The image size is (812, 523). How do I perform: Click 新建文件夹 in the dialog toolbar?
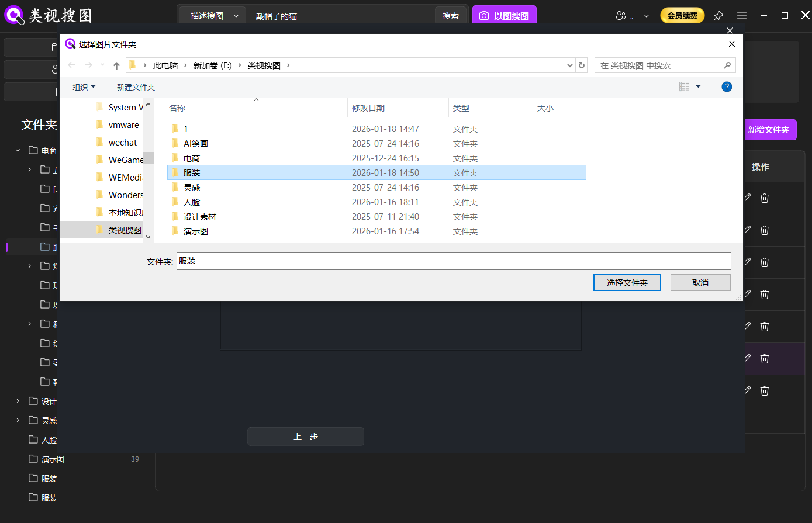coord(135,86)
